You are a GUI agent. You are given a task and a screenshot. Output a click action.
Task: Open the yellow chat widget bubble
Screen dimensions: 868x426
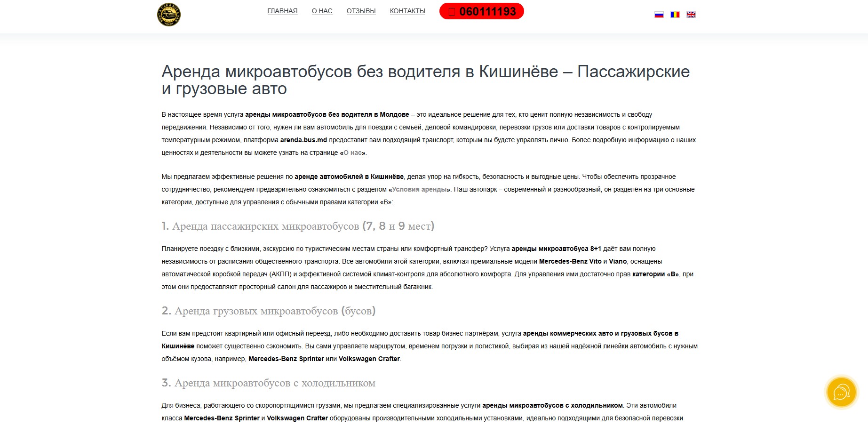point(841,392)
